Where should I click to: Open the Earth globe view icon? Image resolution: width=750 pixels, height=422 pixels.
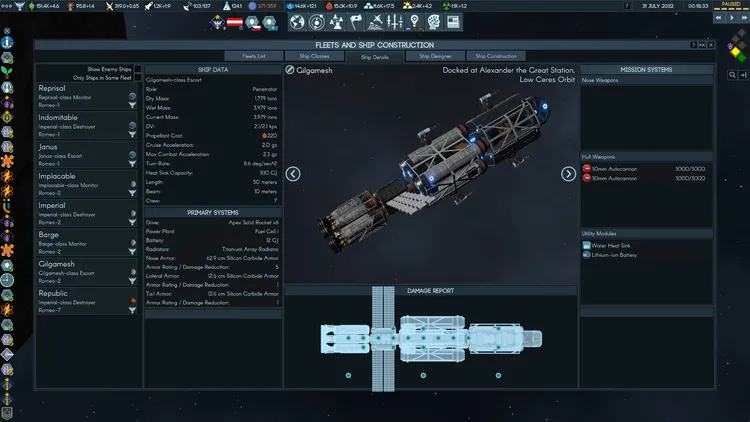[297, 22]
